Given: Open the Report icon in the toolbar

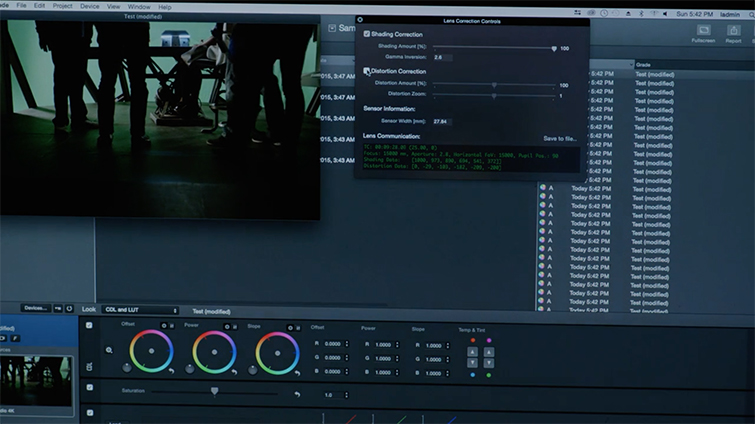Looking at the screenshot, I should [x=733, y=31].
